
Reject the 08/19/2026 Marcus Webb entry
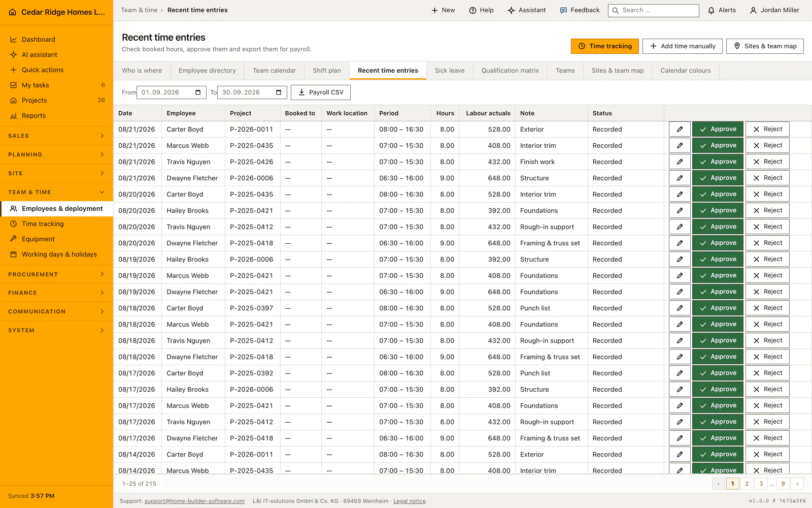(x=767, y=275)
